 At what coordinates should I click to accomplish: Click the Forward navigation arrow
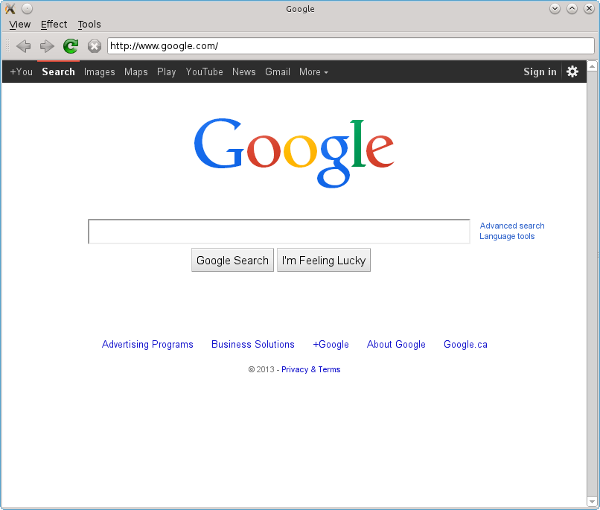46,46
